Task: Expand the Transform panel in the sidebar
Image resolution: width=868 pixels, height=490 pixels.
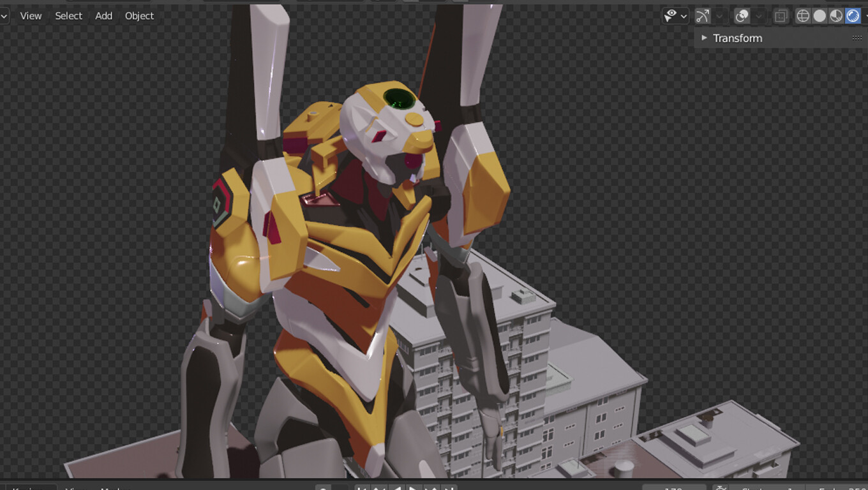Action: coord(704,38)
